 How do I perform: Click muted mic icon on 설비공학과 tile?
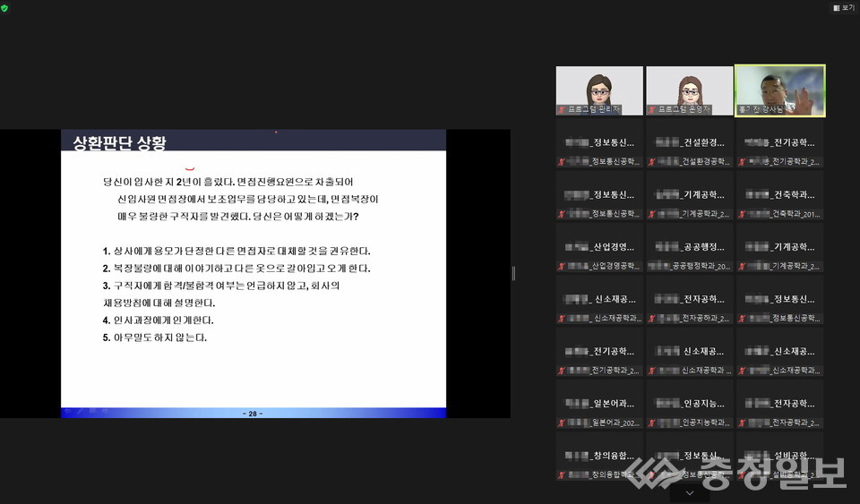[x=742, y=475]
